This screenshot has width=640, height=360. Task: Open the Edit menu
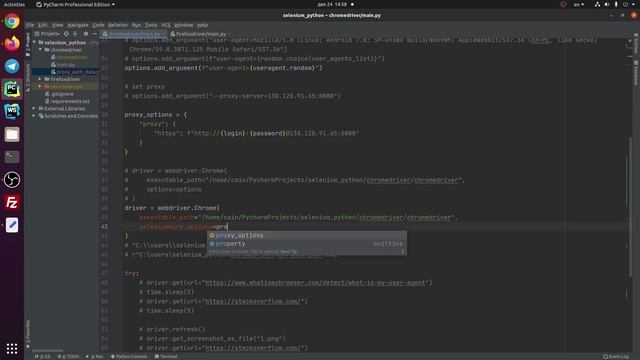42,25
